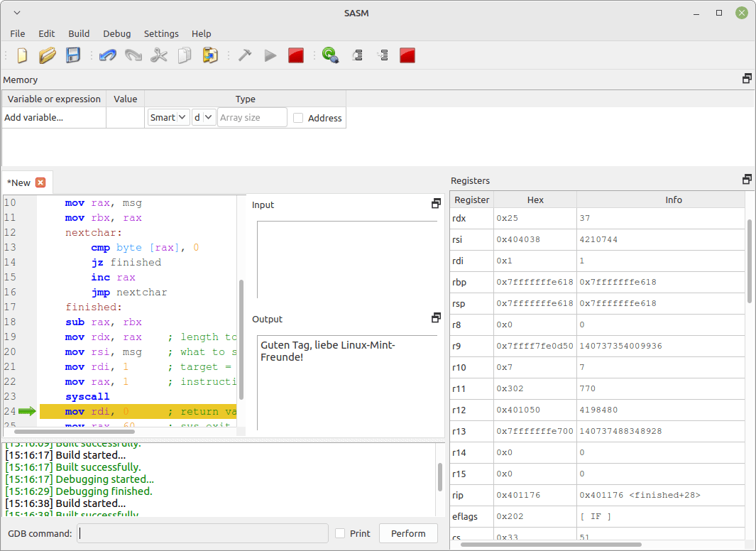Close the *New tab
Viewport: 756px width, 551px height.
pyautogui.click(x=40, y=182)
